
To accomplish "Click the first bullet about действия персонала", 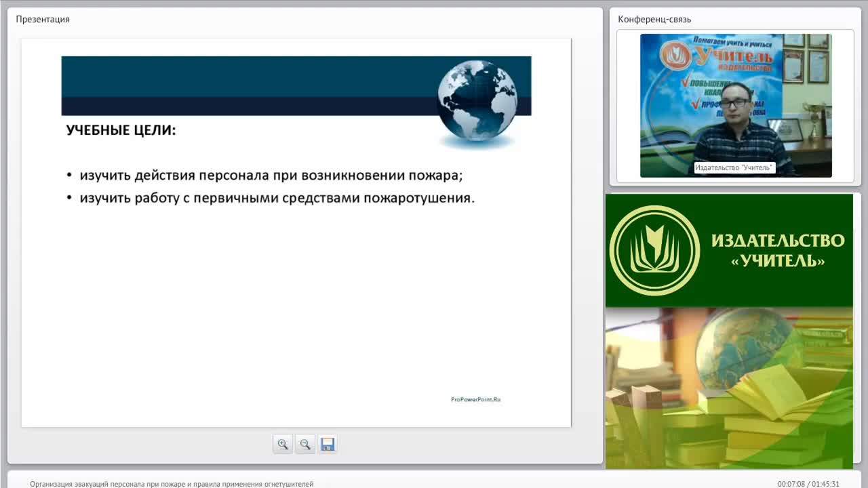I will point(271,176).
